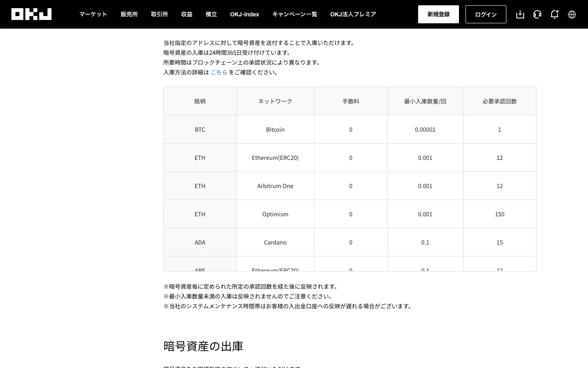
Task: Click the Arbitrum One network cell
Action: click(x=275, y=186)
